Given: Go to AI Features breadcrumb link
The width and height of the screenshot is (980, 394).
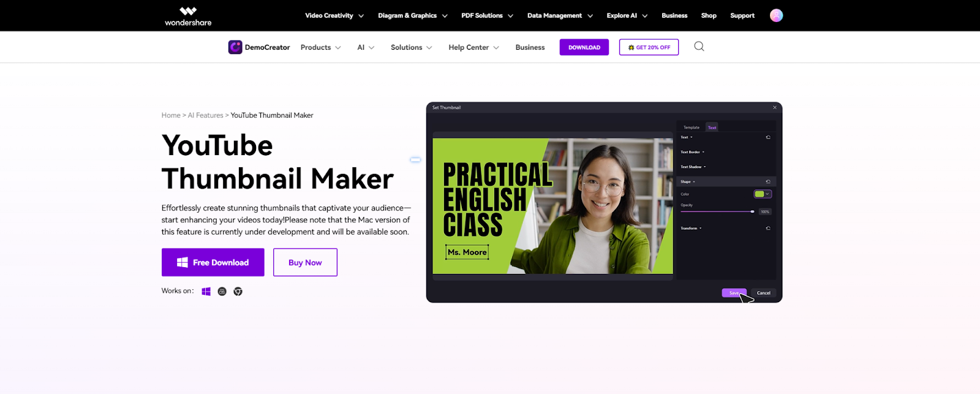Looking at the screenshot, I should [x=205, y=115].
